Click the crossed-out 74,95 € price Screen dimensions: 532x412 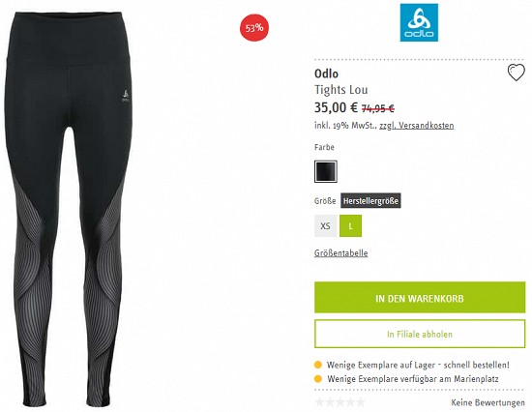(x=377, y=108)
